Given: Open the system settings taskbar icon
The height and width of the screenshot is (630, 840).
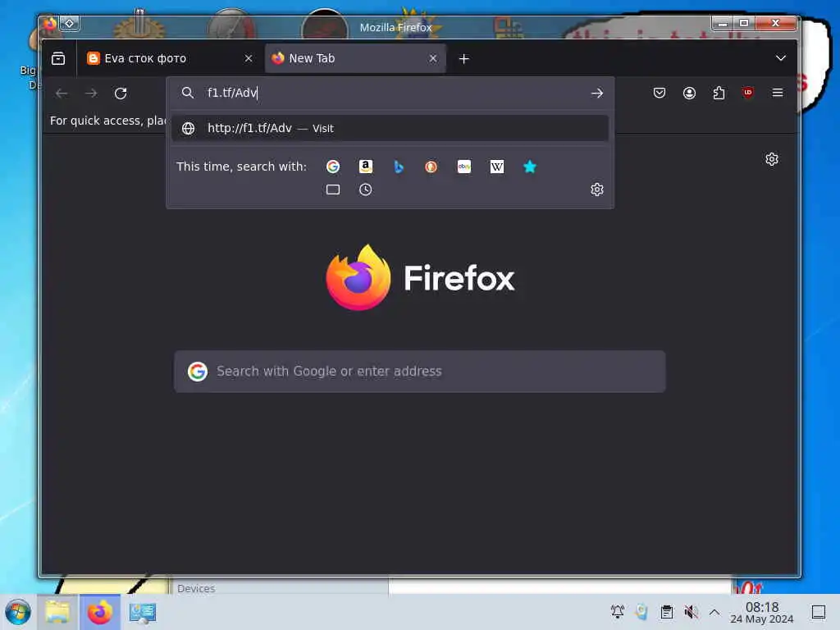Looking at the screenshot, I should coord(143,612).
